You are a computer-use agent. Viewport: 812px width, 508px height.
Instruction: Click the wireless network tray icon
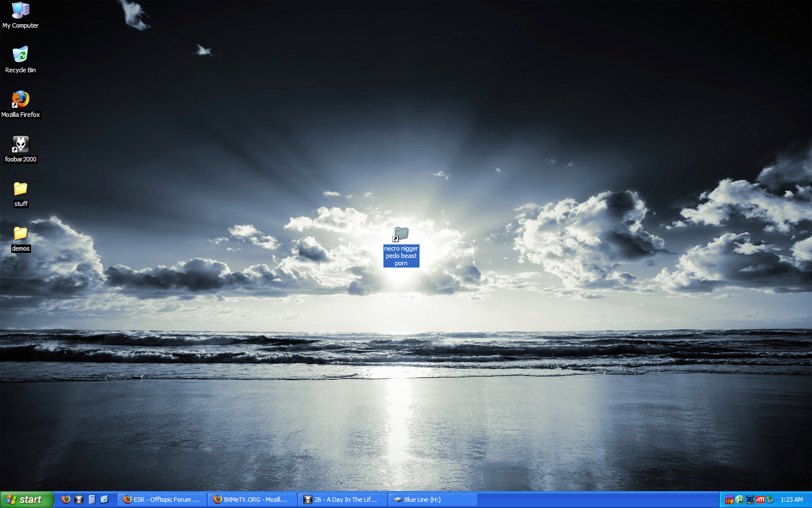click(x=750, y=500)
